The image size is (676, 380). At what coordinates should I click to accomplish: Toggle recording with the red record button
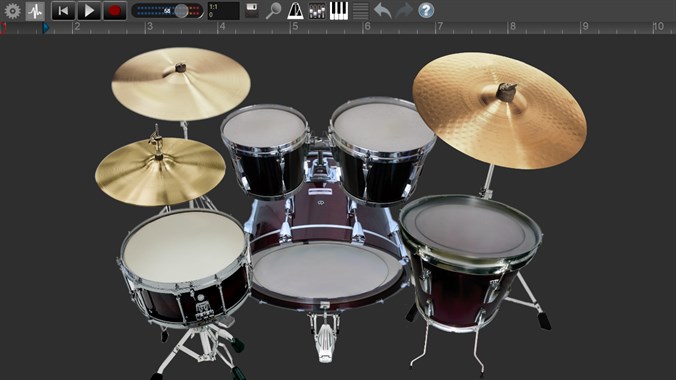click(x=115, y=11)
